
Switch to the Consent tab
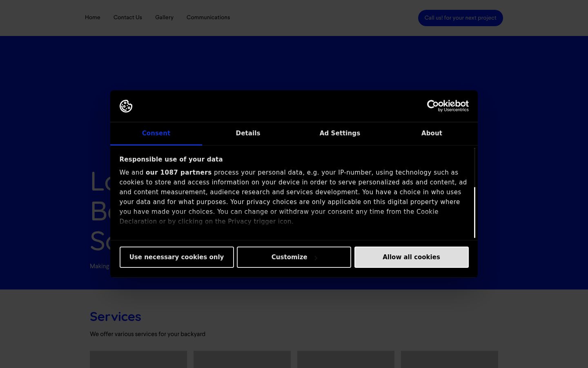156,133
